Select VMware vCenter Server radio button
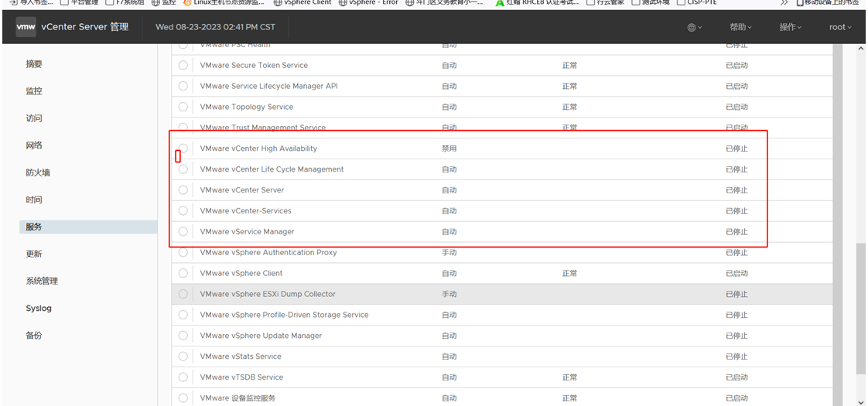Screen dimensions: 868x406 click(183, 189)
